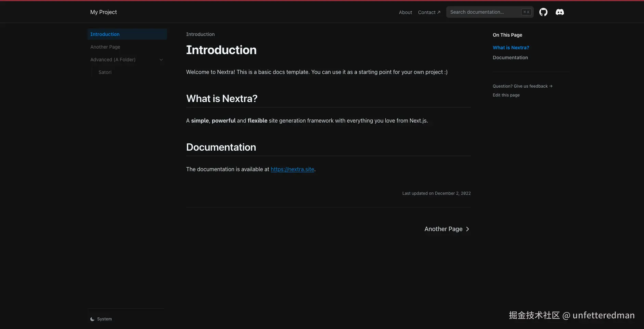Open the GitHub repository icon
The width and height of the screenshot is (644, 329).
[x=543, y=12]
